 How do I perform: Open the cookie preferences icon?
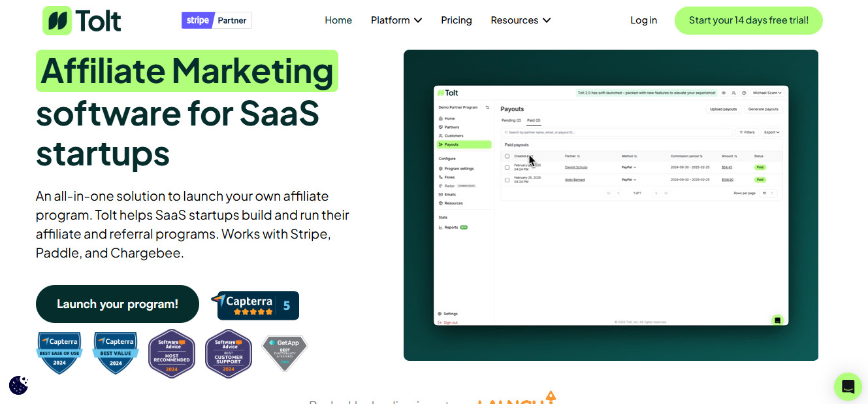[x=18, y=385]
